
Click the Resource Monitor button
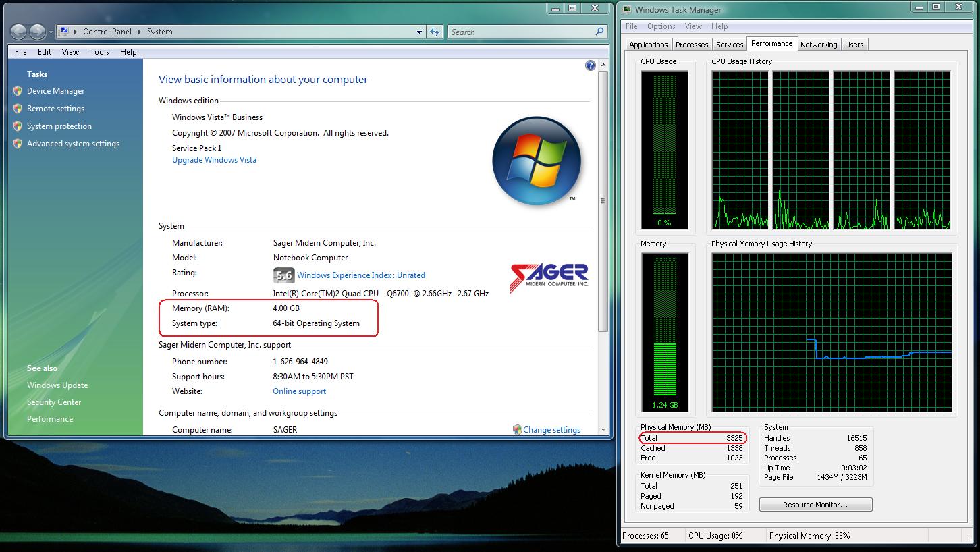coord(815,505)
